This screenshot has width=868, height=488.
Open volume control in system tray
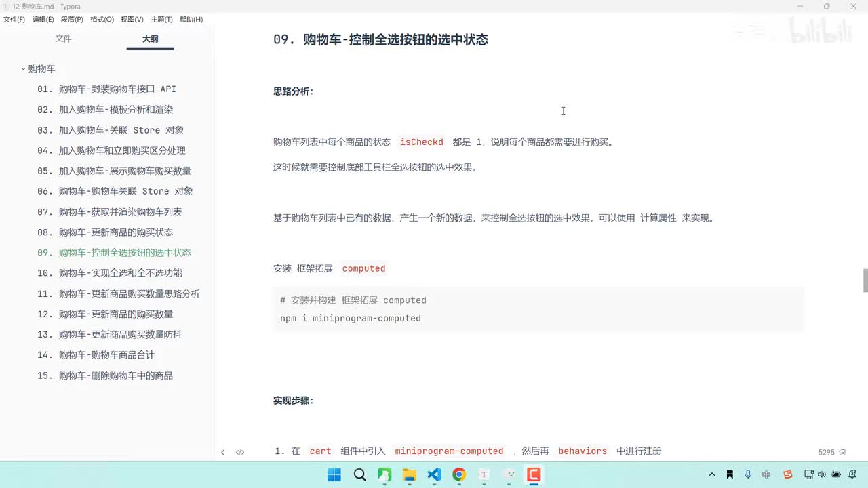coord(822,474)
